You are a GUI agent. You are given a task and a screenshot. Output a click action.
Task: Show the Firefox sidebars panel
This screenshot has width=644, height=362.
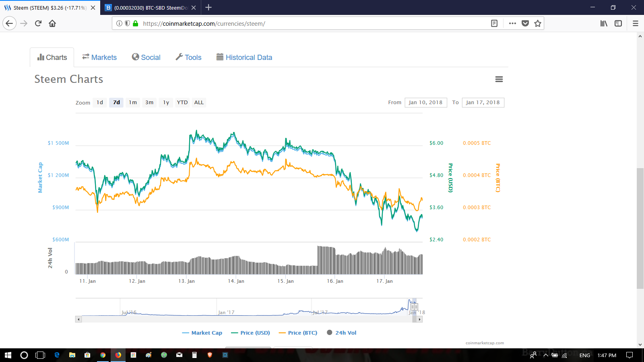tap(618, 23)
